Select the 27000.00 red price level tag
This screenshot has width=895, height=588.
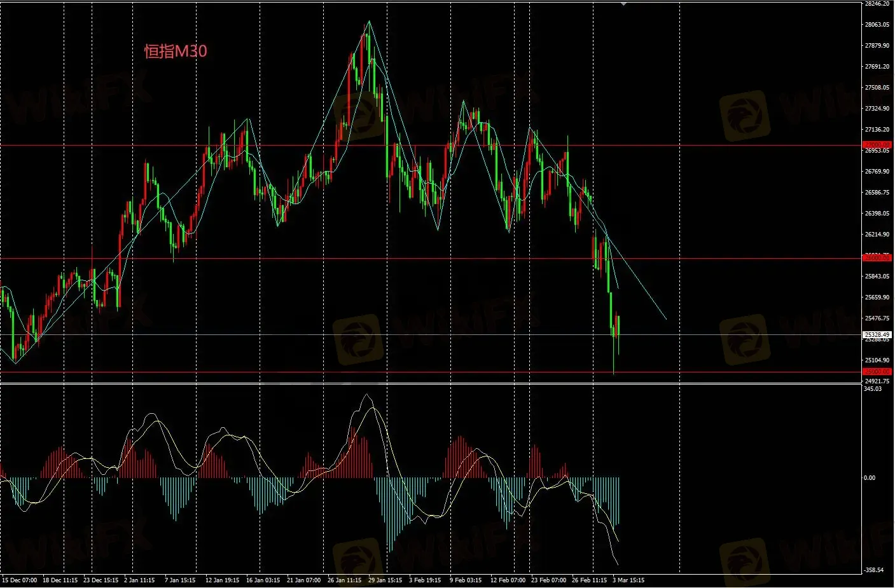pos(877,145)
